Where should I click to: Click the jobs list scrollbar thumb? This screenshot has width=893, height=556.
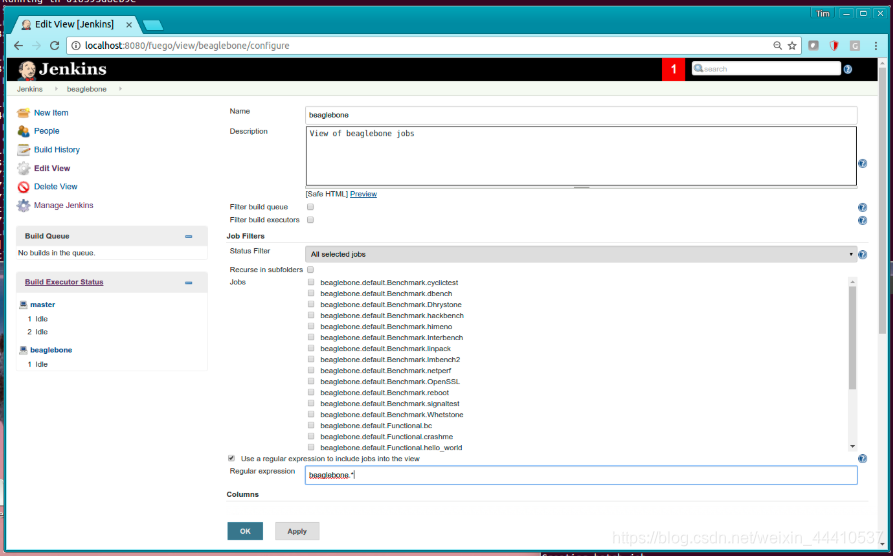tap(852, 337)
